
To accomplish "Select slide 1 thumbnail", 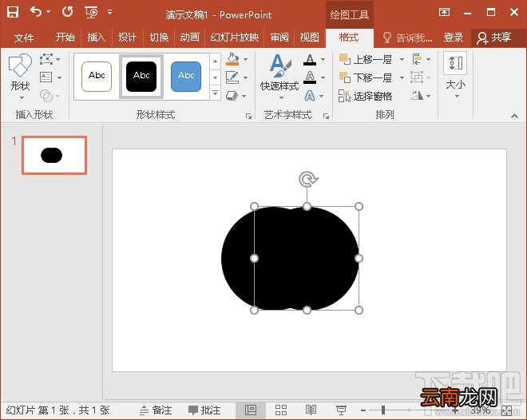I will 54,155.
